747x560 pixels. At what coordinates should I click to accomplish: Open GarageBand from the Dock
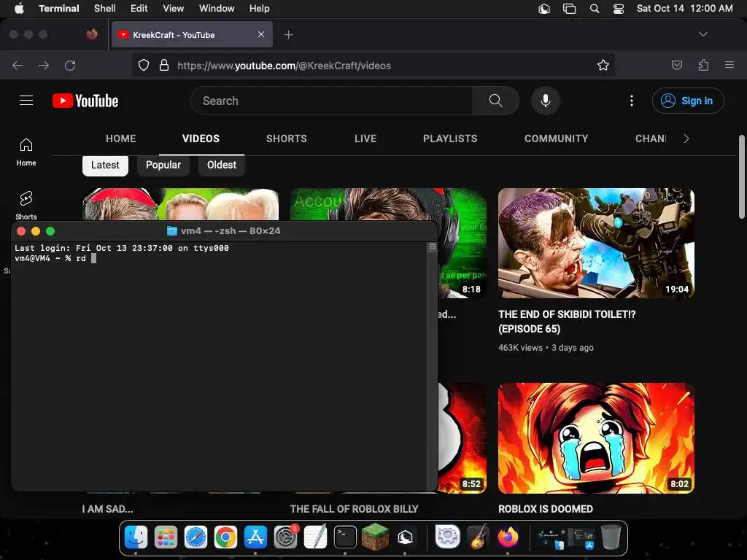coord(478,537)
